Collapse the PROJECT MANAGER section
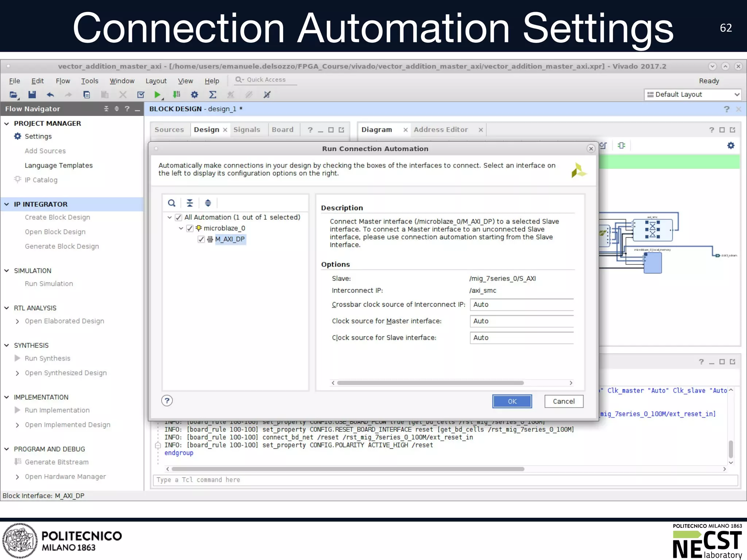The image size is (747, 560). [7, 124]
